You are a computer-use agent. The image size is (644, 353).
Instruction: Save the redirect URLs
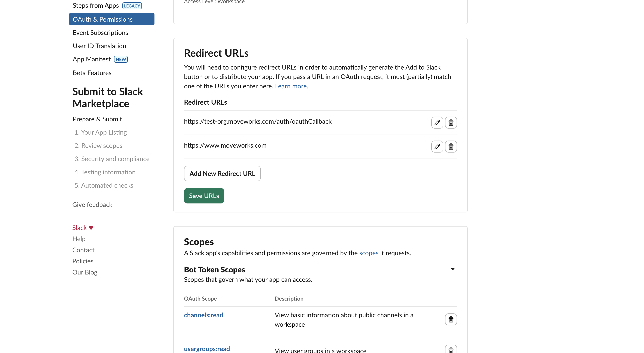click(x=204, y=196)
